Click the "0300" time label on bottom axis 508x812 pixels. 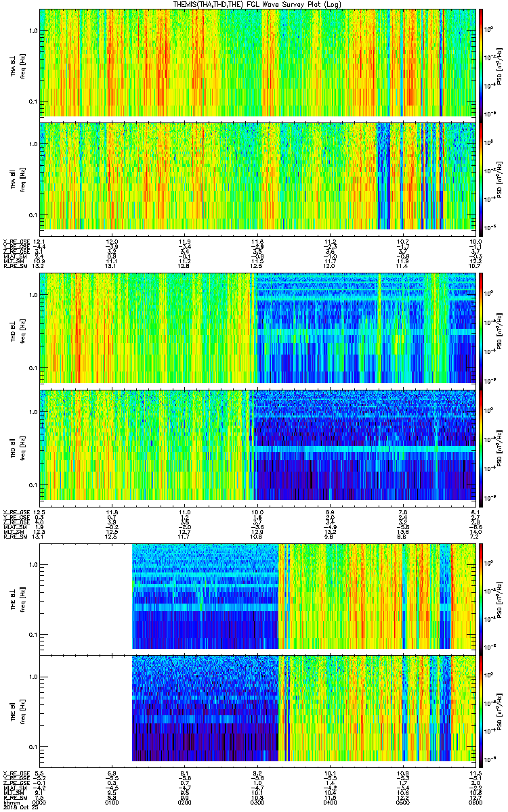pos(257,802)
